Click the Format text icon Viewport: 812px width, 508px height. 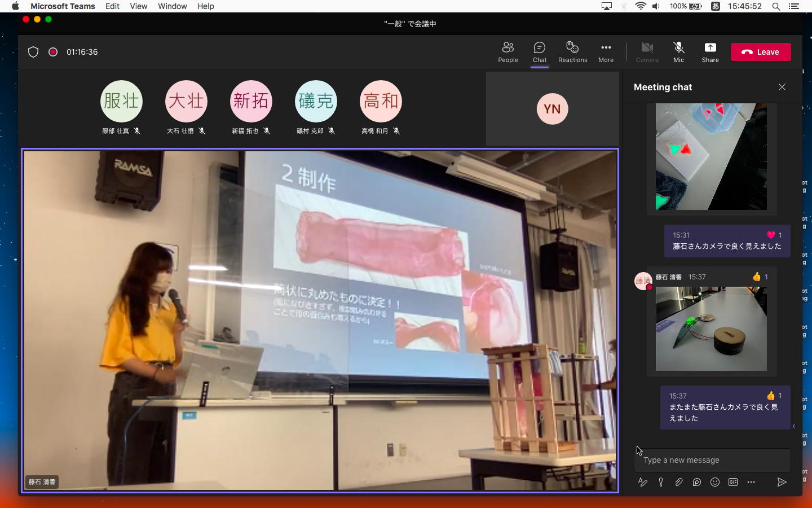pyautogui.click(x=643, y=482)
